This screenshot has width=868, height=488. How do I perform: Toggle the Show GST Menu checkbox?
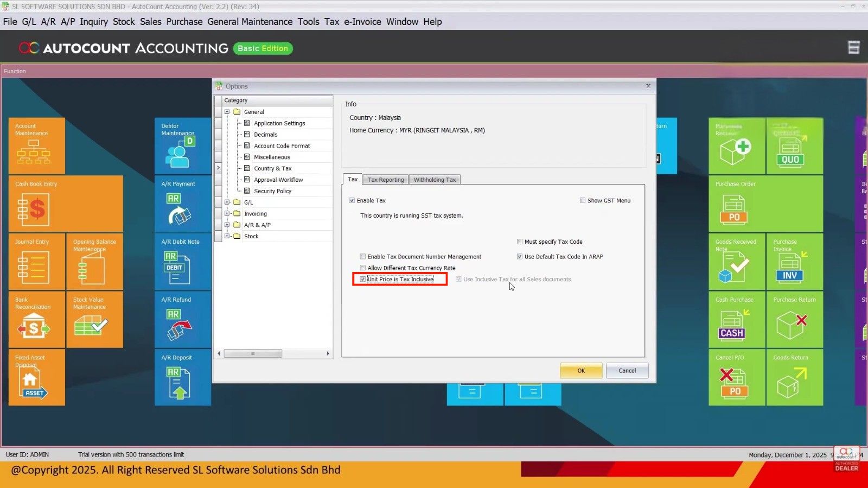pos(583,200)
